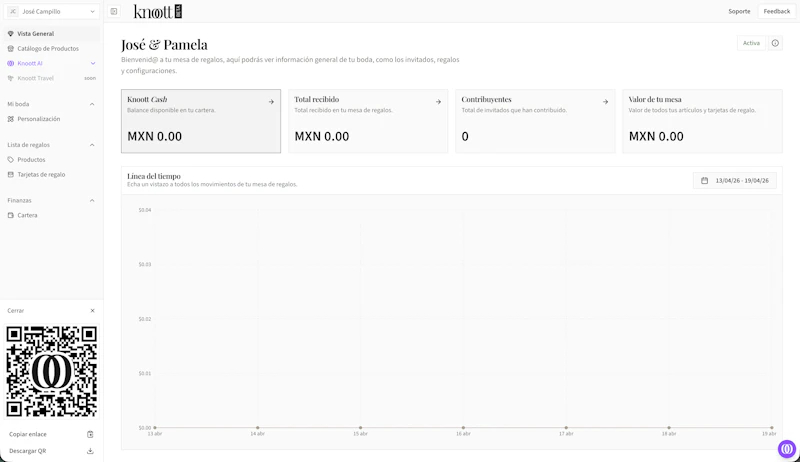Open Catálogo de Productos
Viewport: 800px width, 462px height.
51,48
